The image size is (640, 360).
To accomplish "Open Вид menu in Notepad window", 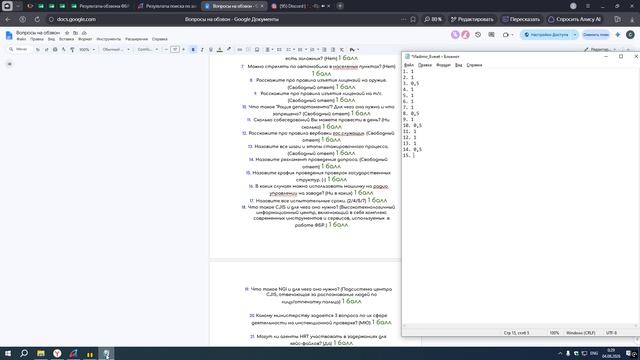I will pos(458,65).
